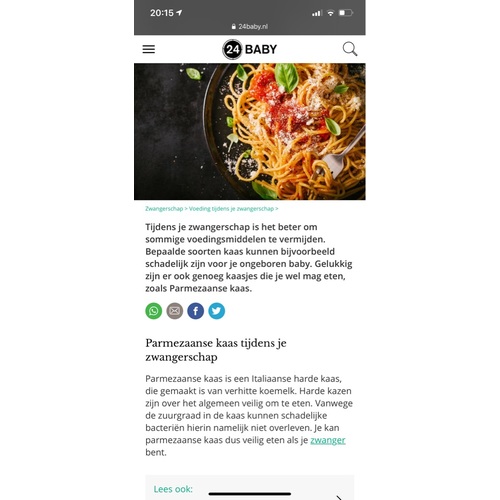Tap the spaghetti header image

pyautogui.click(x=250, y=132)
